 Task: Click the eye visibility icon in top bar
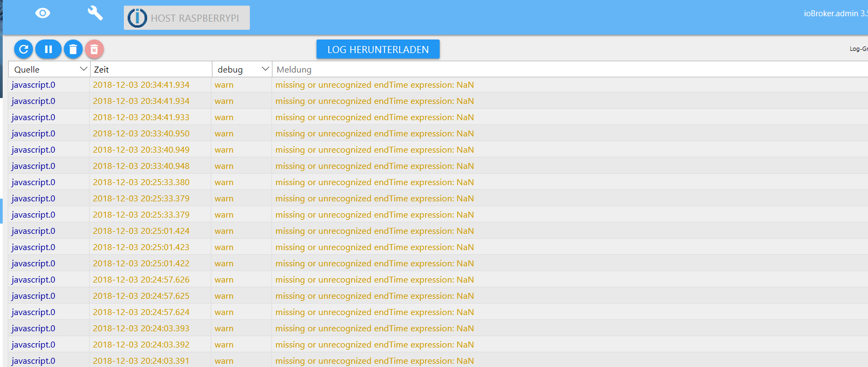coord(43,13)
